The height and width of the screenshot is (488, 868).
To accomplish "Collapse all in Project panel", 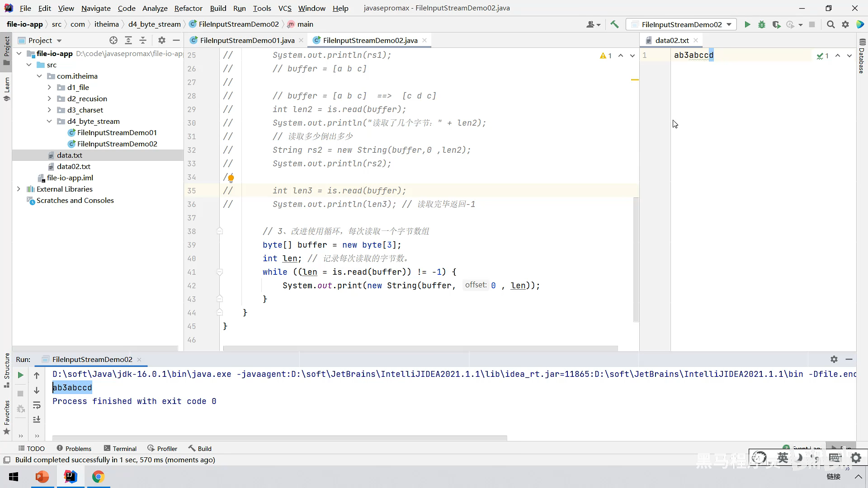I will tap(143, 40).
